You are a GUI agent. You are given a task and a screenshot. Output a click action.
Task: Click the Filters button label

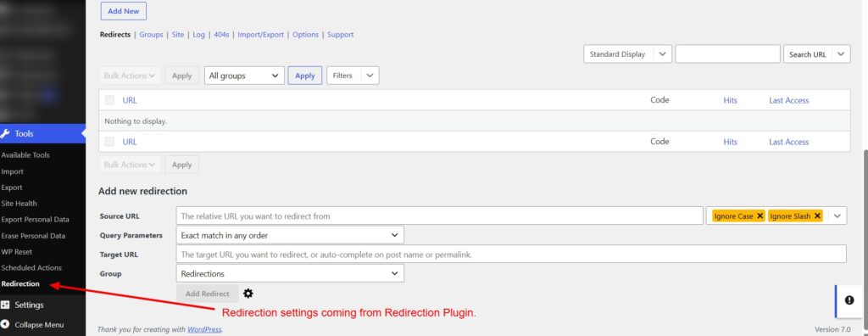click(342, 76)
